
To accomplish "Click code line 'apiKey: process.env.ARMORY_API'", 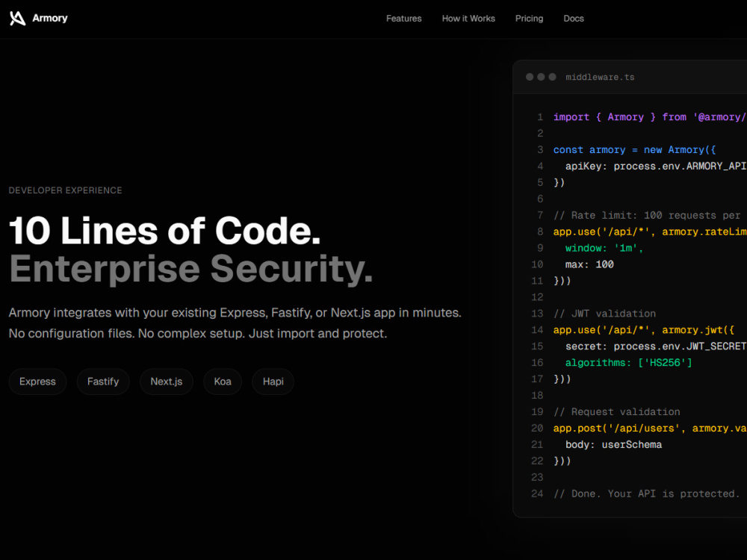I will (656, 167).
